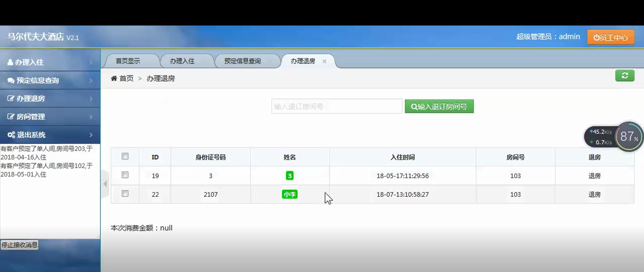The image size is (644, 272).
Task: Click room number 103 in row ID 19
Action: 515,176
